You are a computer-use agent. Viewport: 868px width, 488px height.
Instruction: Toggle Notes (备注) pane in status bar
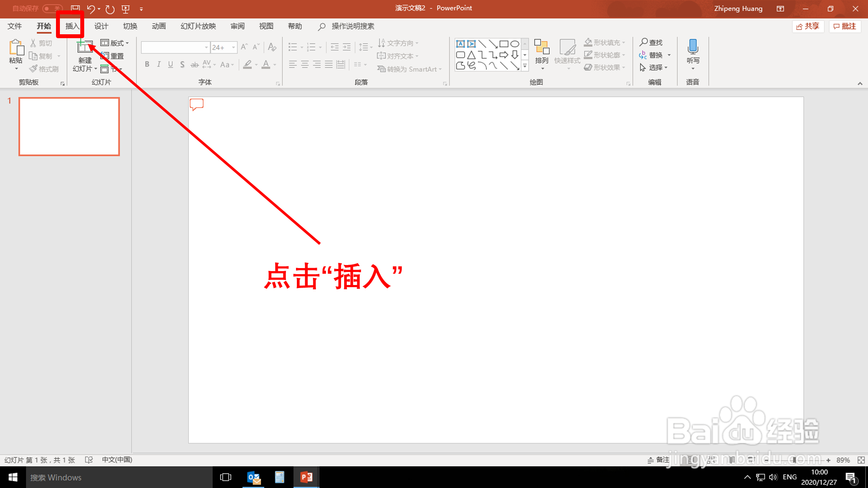pyautogui.click(x=658, y=460)
